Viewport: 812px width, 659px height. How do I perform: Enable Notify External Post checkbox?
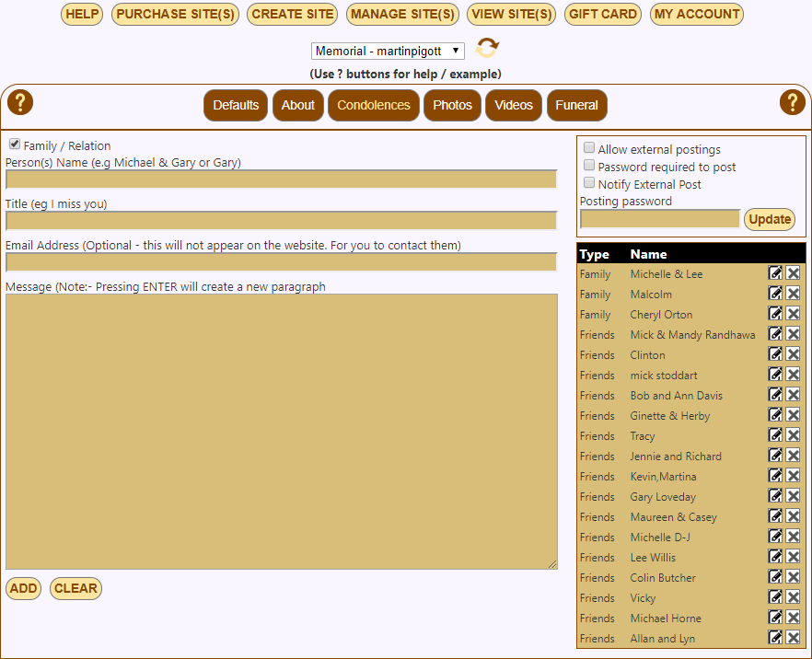click(x=589, y=183)
